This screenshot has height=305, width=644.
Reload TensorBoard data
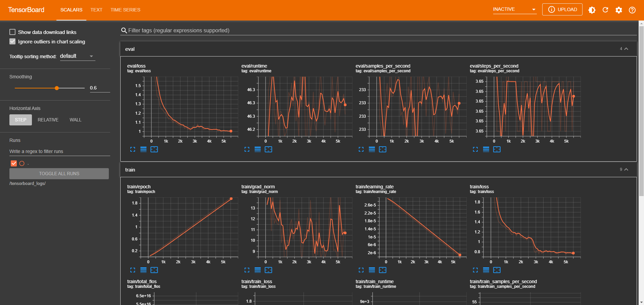[x=605, y=10]
